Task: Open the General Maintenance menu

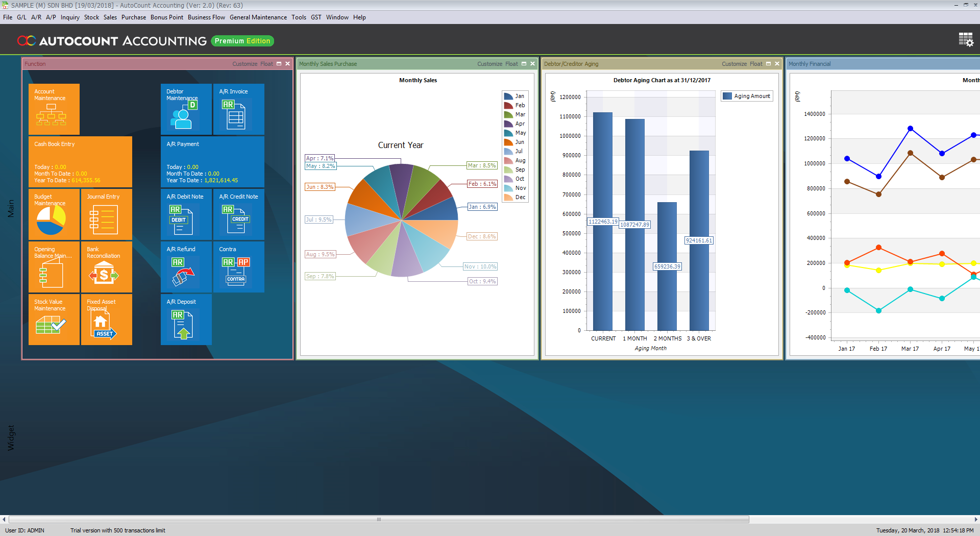Action: point(258,17)
